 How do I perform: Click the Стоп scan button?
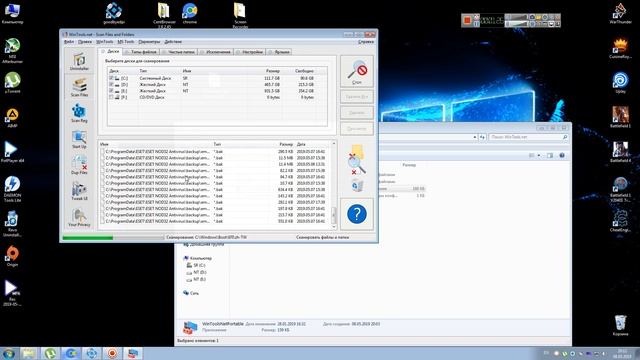pos(357,71)
